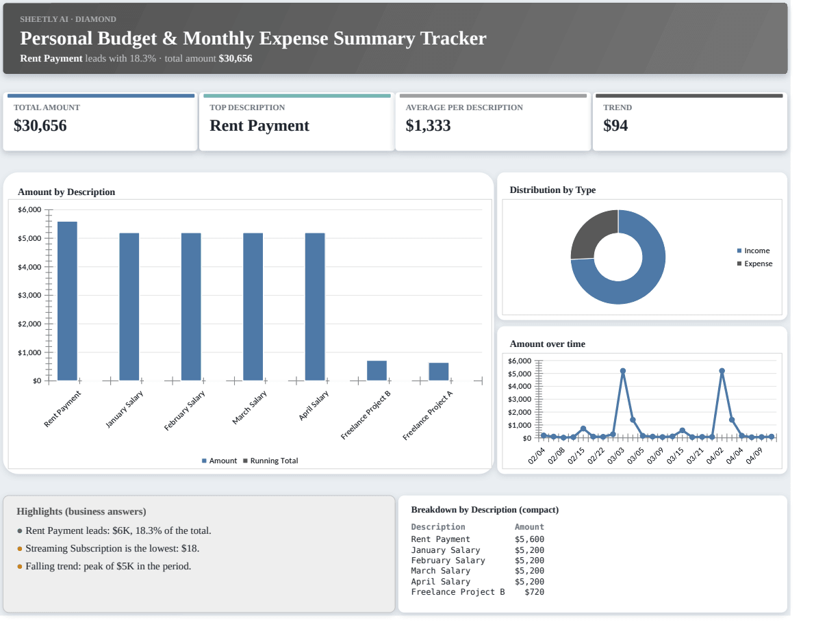Screen dimensions: 840x631
Task: Select the Average per Description value $1,333
Action: 428,125
